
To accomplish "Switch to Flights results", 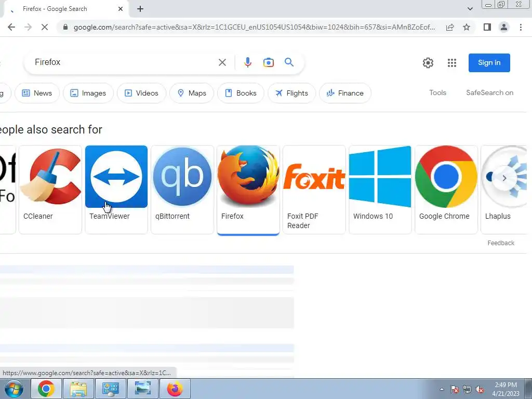I will pos(291,93).
